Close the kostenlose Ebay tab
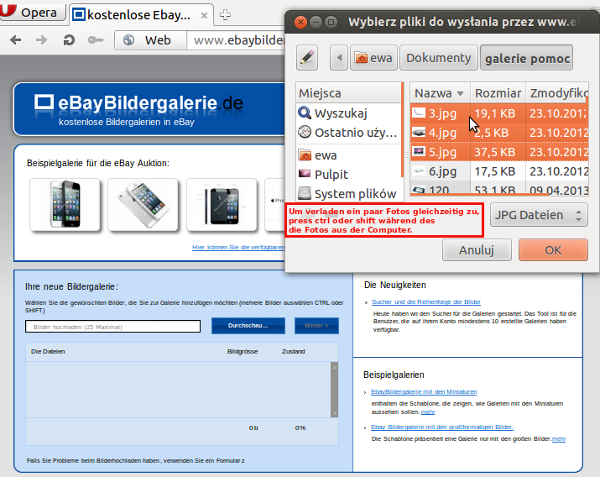 point(204,15)
